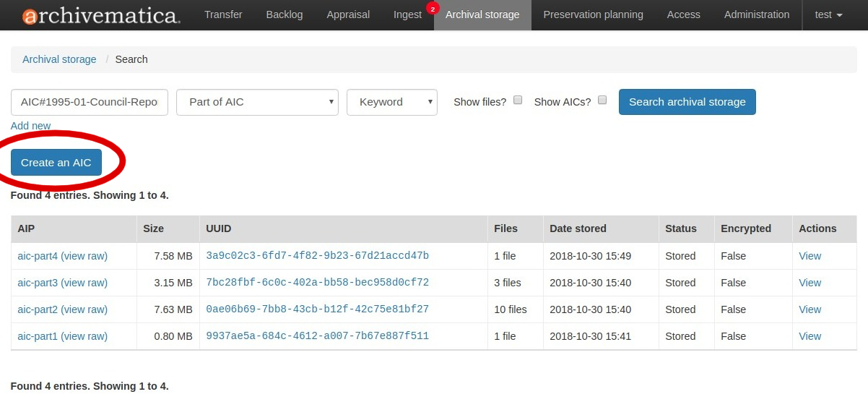Open the Keyword type dropdown
Viewport: 868px width, 402px height.
pos(392,102)
